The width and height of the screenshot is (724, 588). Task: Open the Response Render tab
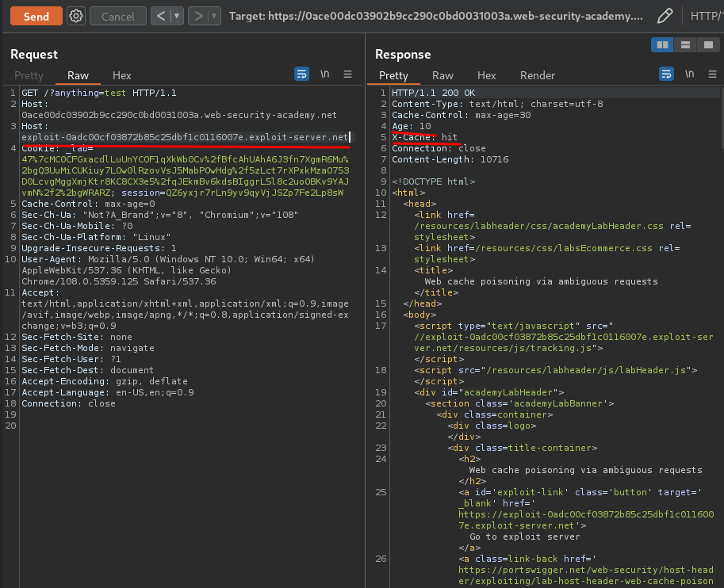(x=538, y=75)
